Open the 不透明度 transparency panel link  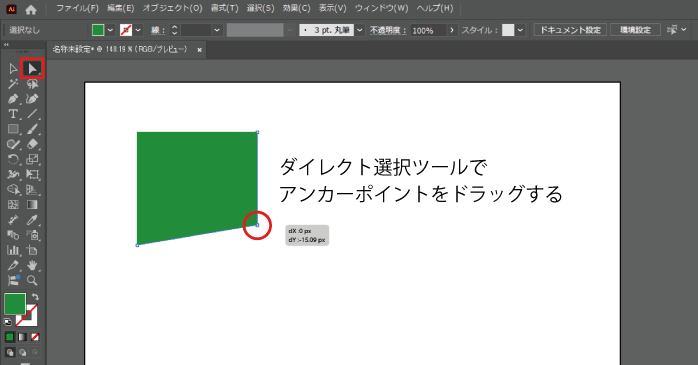(387, 30)
